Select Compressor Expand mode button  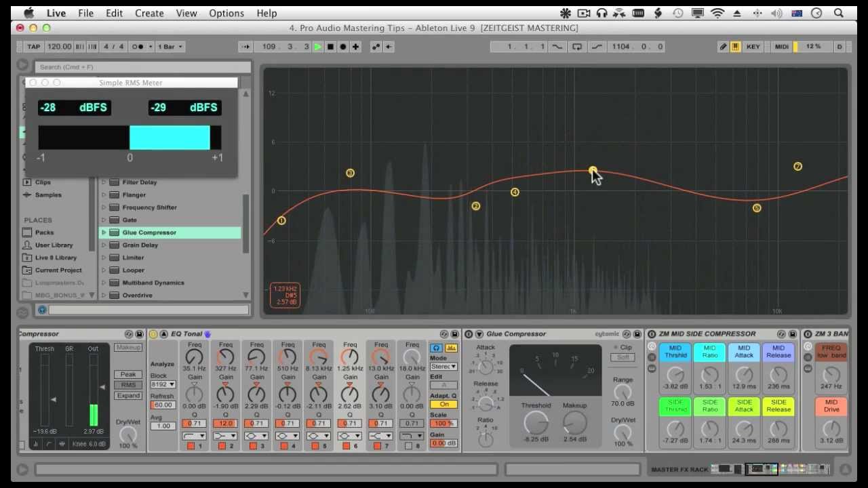tap(128, 395)
